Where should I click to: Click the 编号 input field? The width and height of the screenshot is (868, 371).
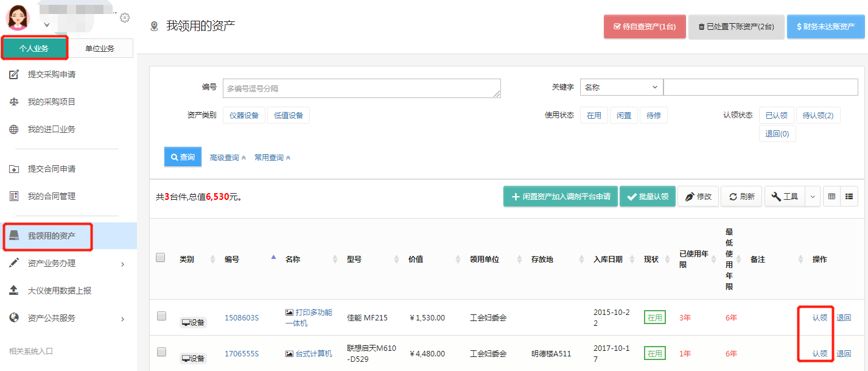(362, 88)
